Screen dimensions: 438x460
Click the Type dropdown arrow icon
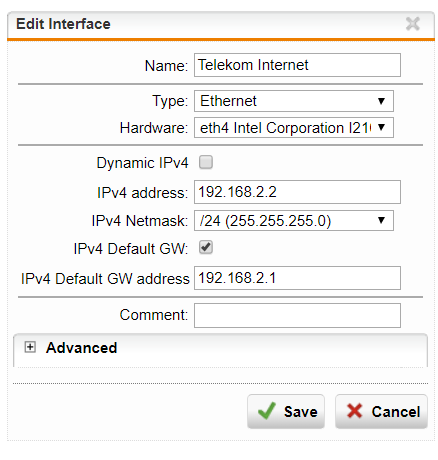381,101
